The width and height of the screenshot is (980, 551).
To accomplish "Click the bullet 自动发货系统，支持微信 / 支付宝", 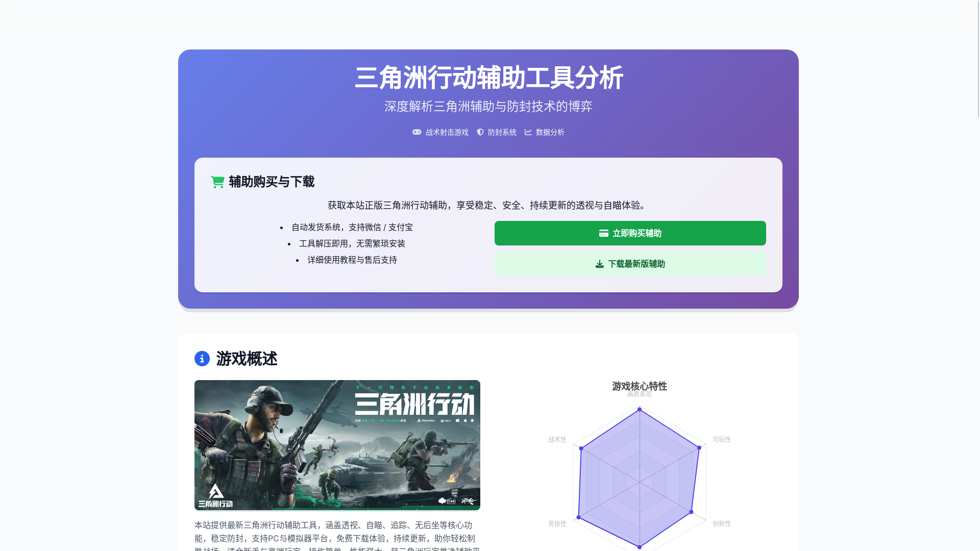I will pos(352,227).
